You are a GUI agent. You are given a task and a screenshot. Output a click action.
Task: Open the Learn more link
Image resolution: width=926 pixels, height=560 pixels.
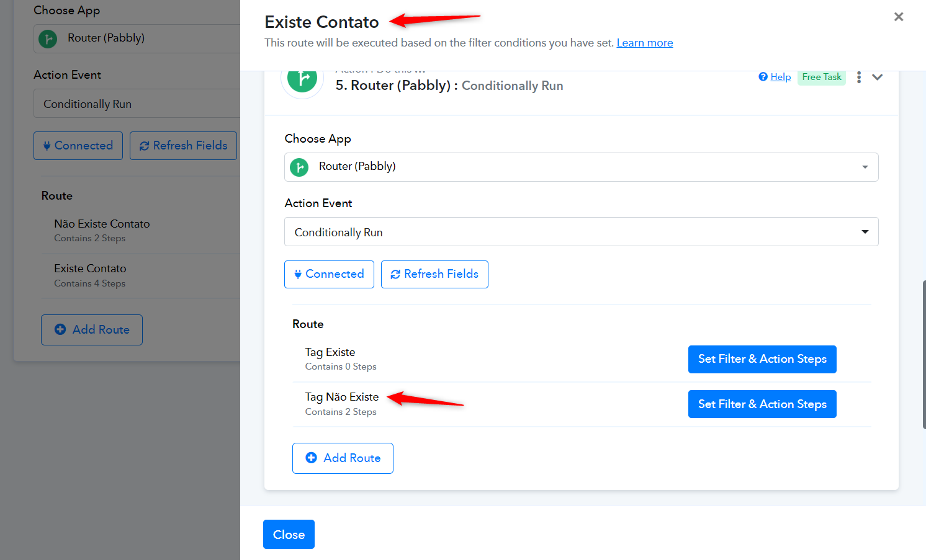pyautogui.click(x=644, y=43)
